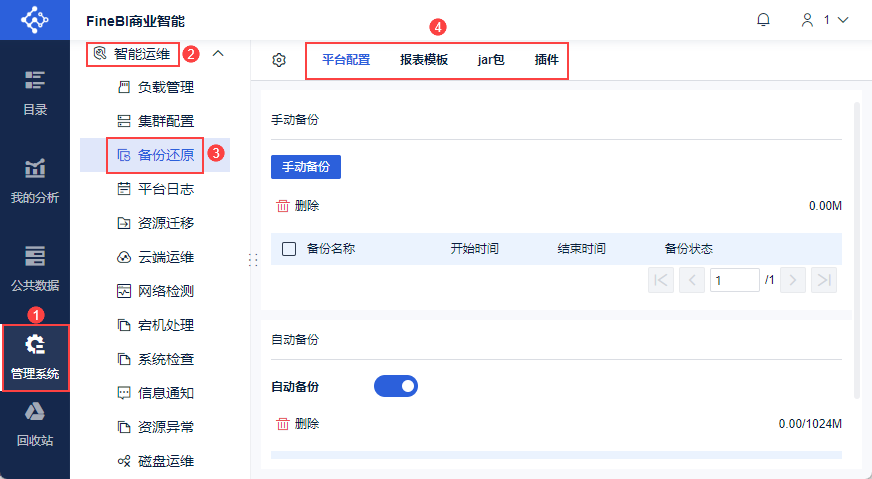Go to 我的分析 in sidebar
The image size is (872, 479).
click(x=35, y=181)
